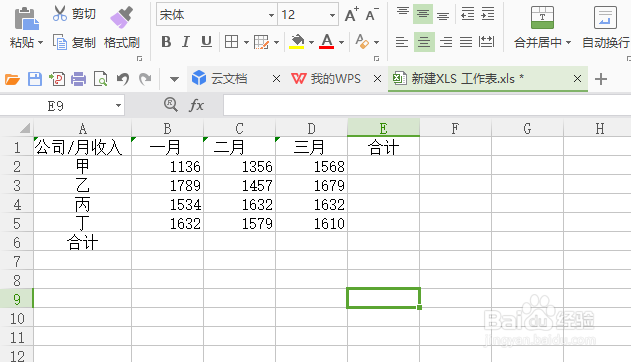The image size is (631, 362).
Task: Decrease font size with A- icon
Action: pos(371,15)
